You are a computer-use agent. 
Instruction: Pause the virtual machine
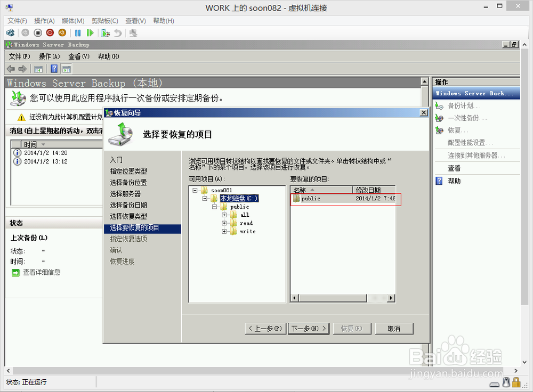[x=78, y=33]
